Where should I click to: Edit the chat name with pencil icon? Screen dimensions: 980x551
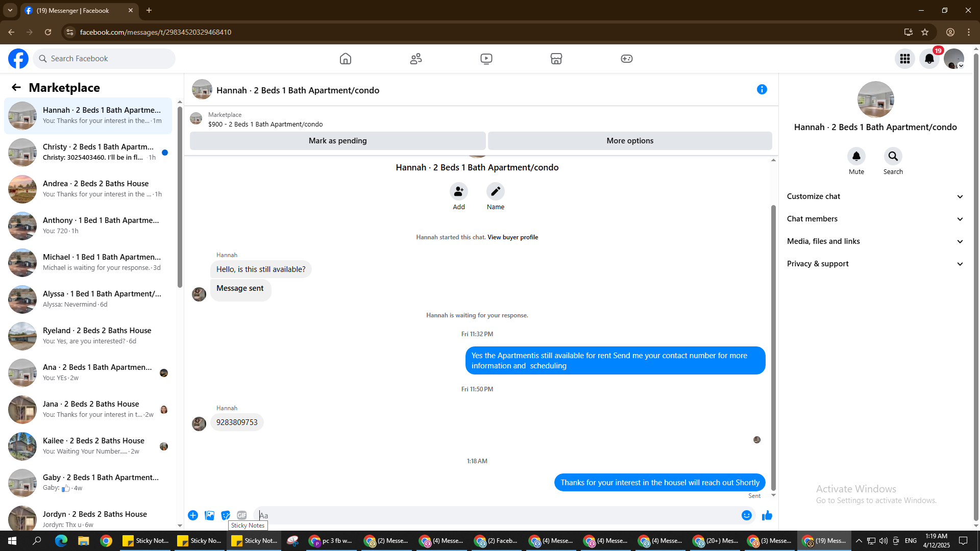click(x=496, y=191)
